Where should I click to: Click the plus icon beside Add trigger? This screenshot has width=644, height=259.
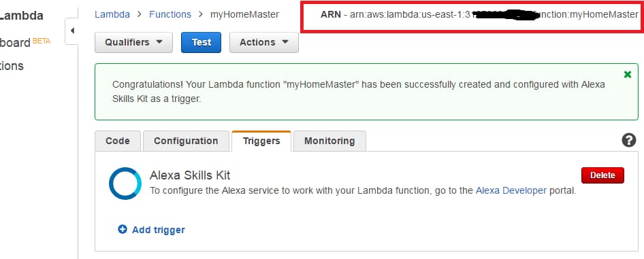[x=123, y=229]
